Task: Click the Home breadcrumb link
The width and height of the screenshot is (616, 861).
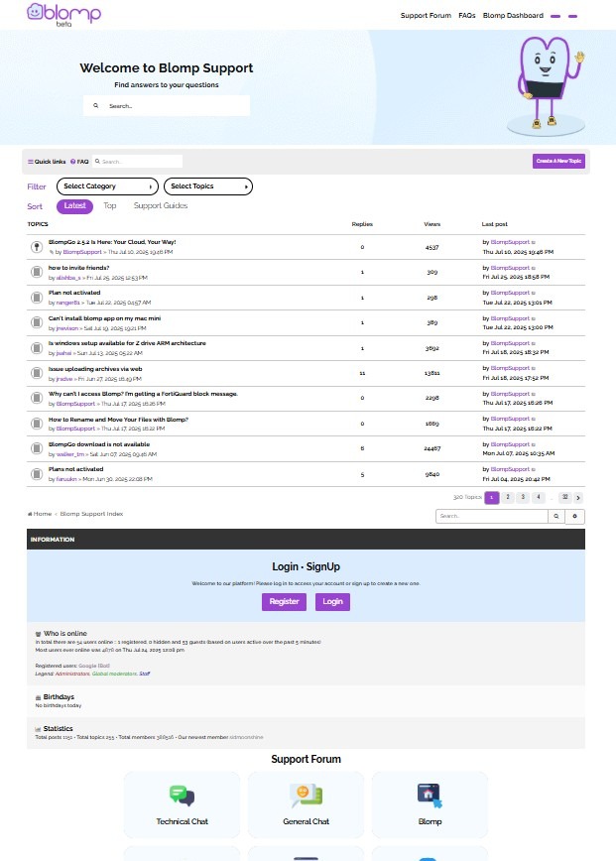Action: coord(40,514)
